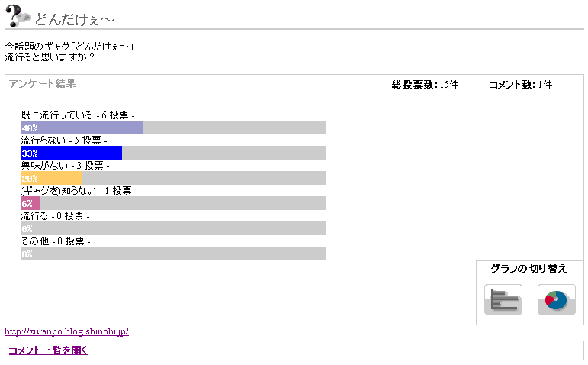Click the その他 0% empty bar
Image resolution: width=588 pixels, height=365 pixels.
click(173, 254)
